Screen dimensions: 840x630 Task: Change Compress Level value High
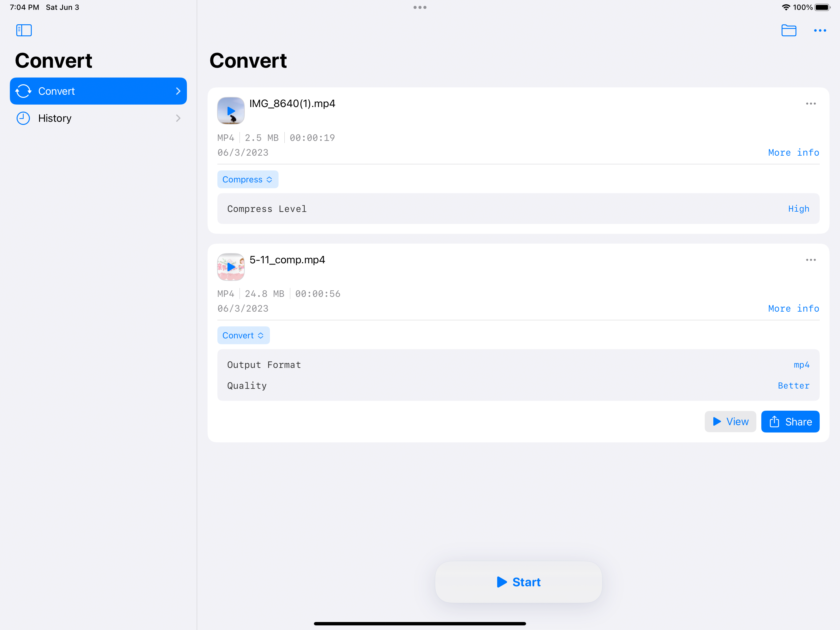(798, 209)
